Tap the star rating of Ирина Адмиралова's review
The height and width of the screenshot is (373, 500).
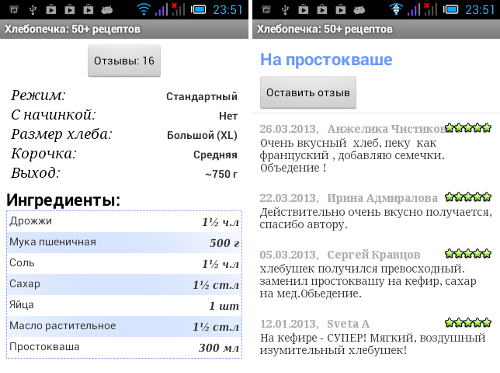click(x=468, y=197)
